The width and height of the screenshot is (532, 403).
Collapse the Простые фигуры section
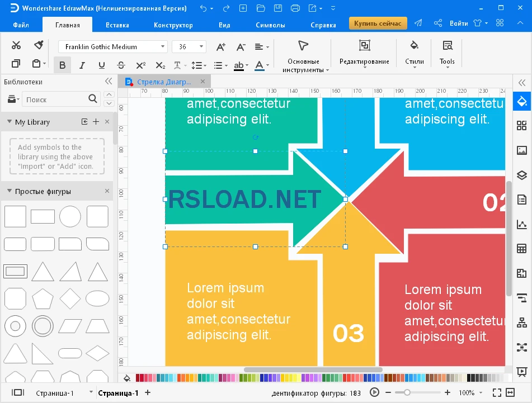pyautogui.click(x=10, y=191)
